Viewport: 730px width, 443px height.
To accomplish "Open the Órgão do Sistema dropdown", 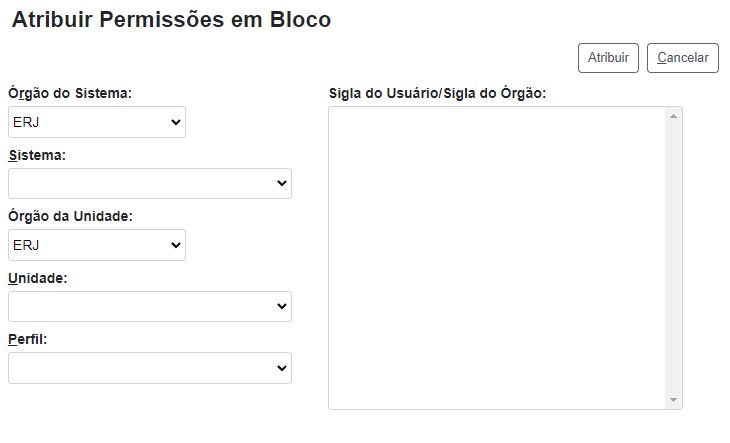I will (x=96, y=122).
